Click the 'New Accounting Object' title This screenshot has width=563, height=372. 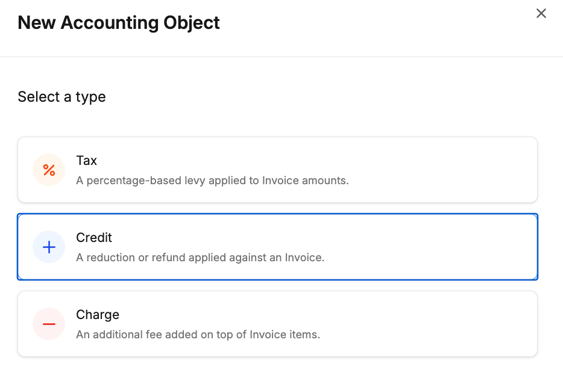(118, 23)
